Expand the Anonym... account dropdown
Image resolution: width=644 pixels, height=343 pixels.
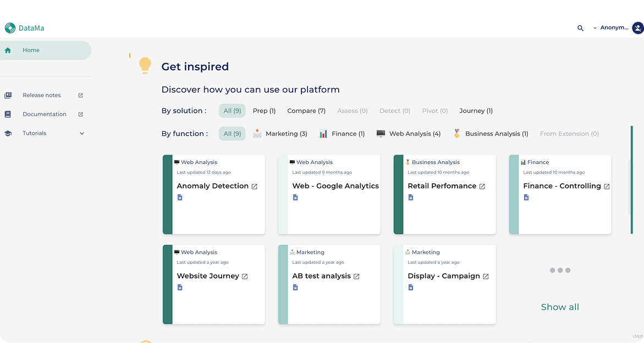(x=610, y=28)
